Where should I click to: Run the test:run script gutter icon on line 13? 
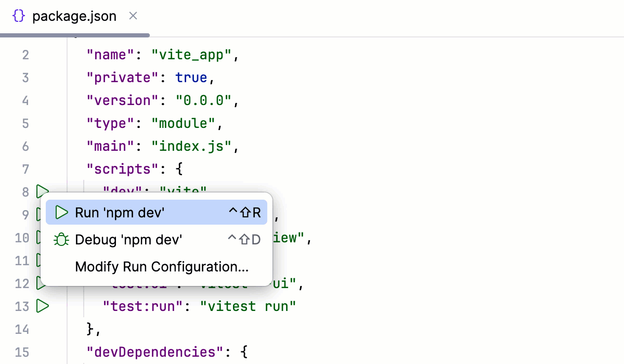[43, 306]
